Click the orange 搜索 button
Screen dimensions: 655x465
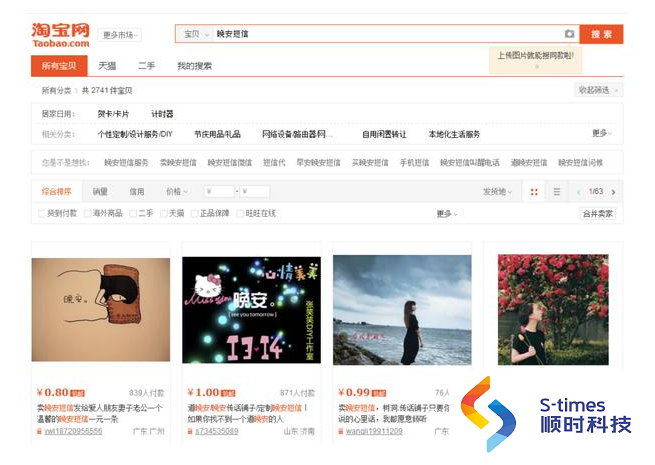pyautogui.click(x=601, y=34)
